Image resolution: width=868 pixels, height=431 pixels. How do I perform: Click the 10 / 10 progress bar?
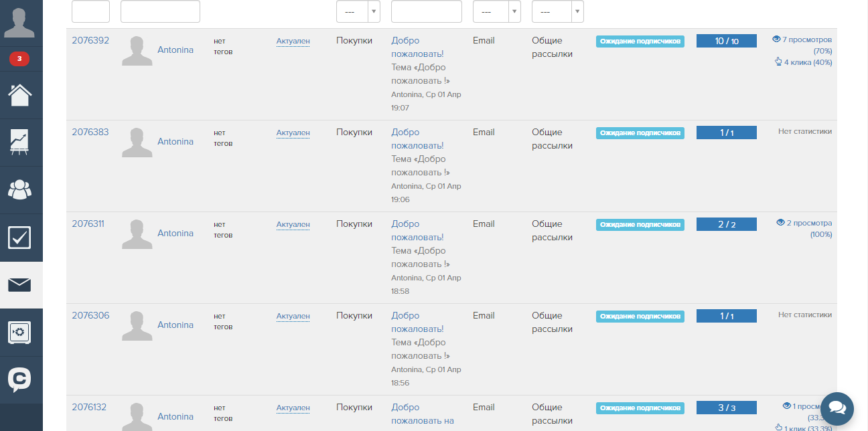(726, 41)
